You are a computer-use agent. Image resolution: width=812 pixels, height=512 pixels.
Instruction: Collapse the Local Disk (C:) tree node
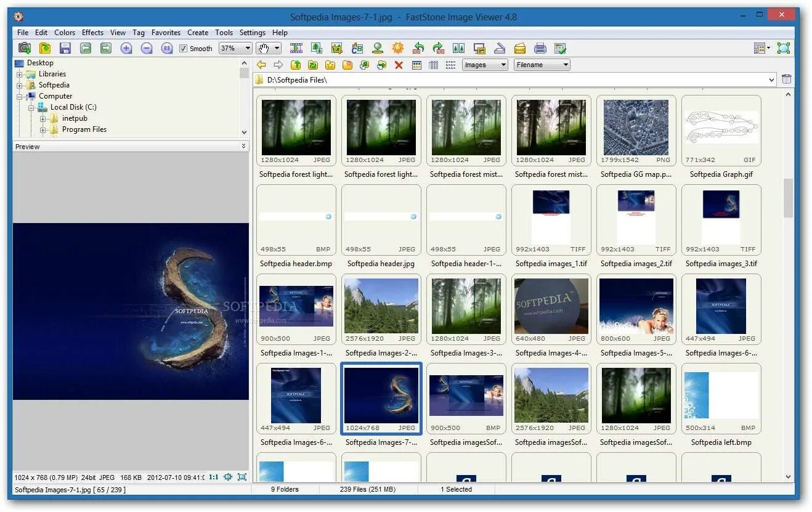click(31, 108)
